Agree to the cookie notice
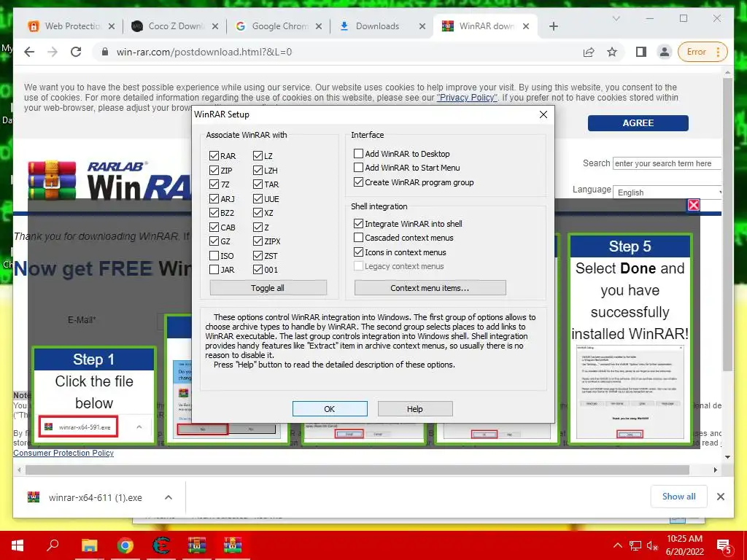This screenshot has height=560, width=747. (638, 122)
